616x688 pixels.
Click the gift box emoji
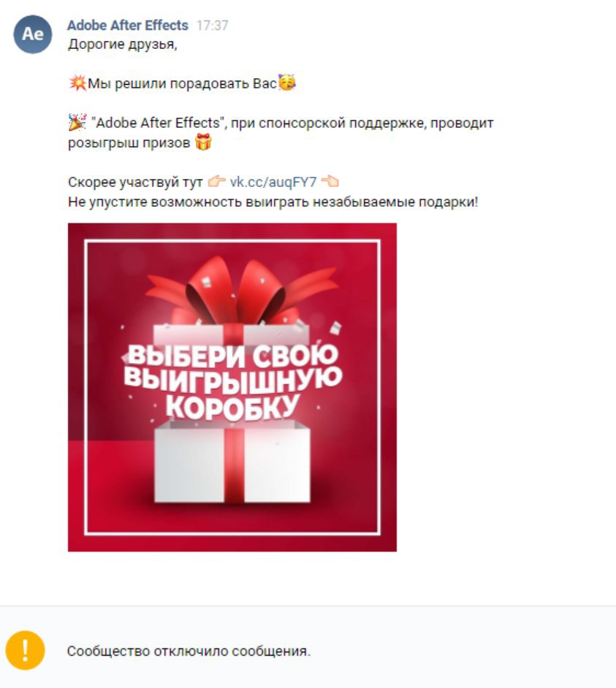[203, 142]
